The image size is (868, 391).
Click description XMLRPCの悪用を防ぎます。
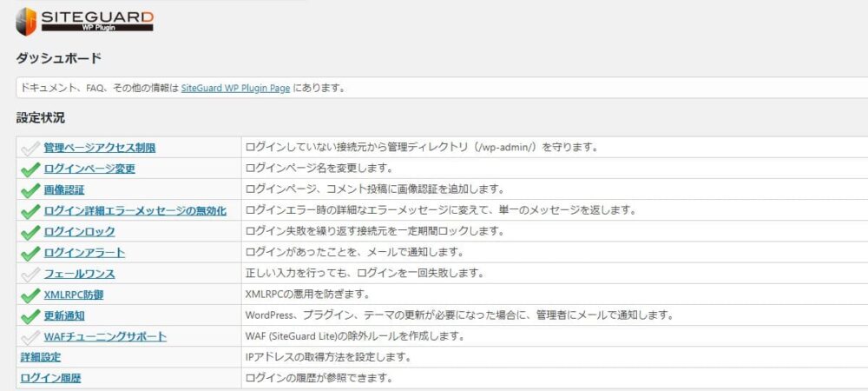(x=307, y=295)
